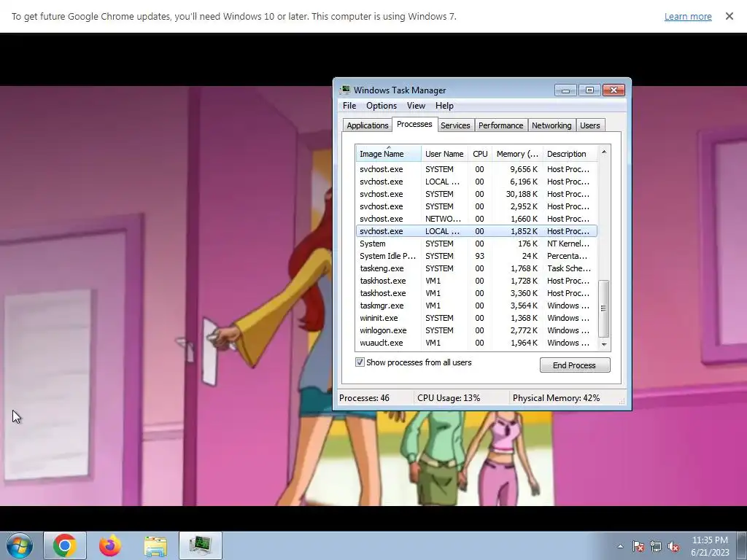The width and height of the screenshot is (747, 560).
Task: Open Google Chrome from the taskbar
Action: pyautogui.click(x=65, y=545)
